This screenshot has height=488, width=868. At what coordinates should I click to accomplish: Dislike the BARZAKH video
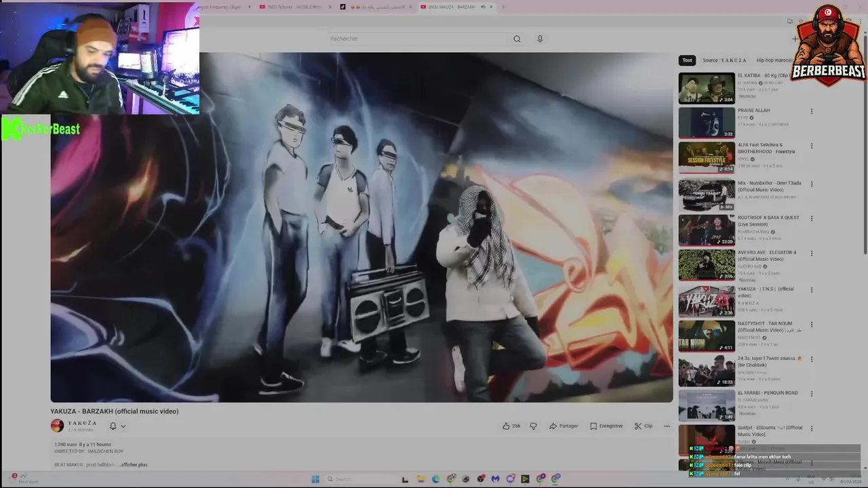[x=533, y=426]
